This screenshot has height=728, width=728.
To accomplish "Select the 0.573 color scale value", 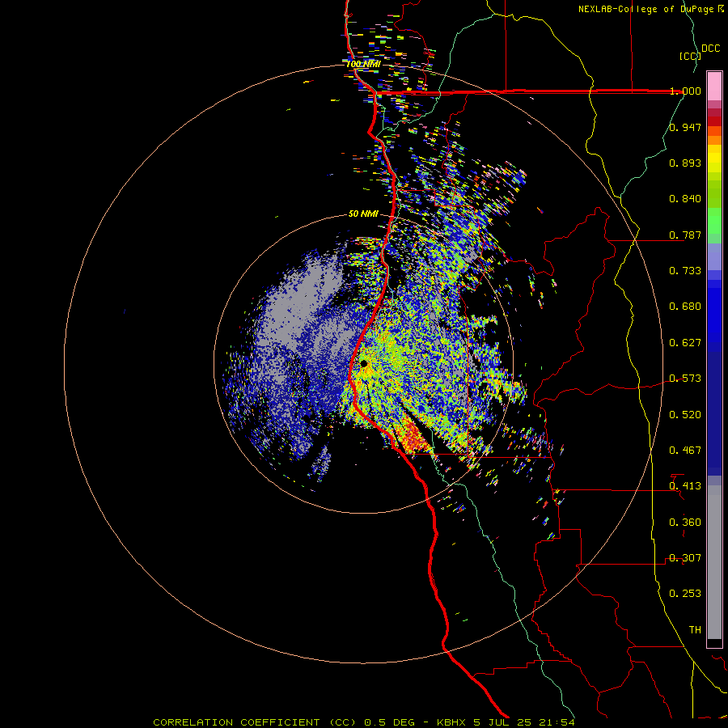I will [685, 379].
